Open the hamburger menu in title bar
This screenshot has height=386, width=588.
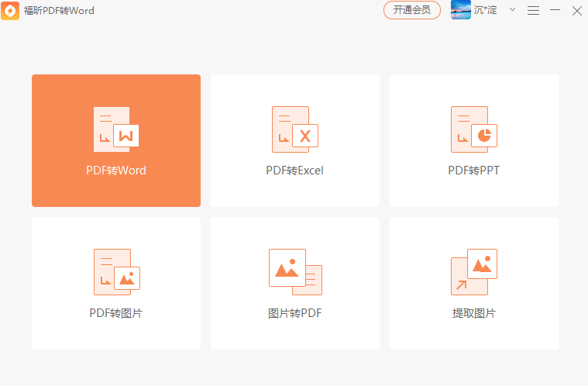point(533,10)
